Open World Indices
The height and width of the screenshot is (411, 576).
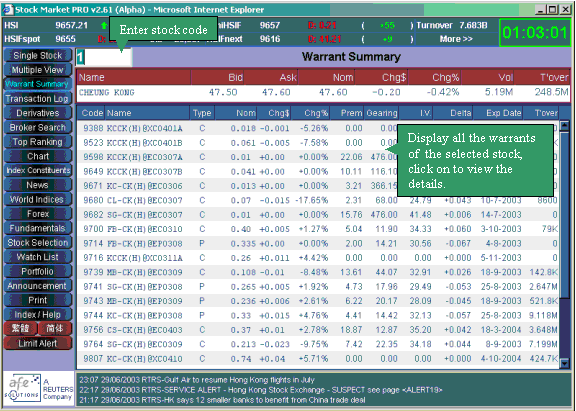pyautogui.click(x=38, y=199)
